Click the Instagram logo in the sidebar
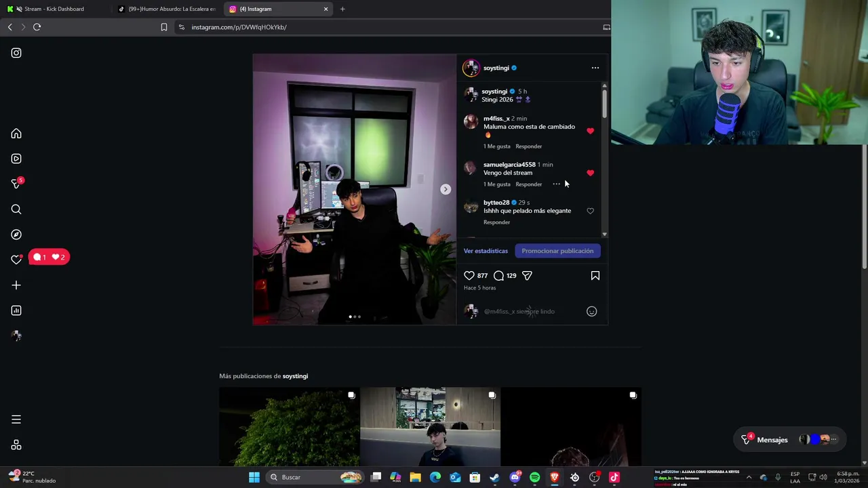The width and height of the screenshot is (868, 488). tap(16, 53)
